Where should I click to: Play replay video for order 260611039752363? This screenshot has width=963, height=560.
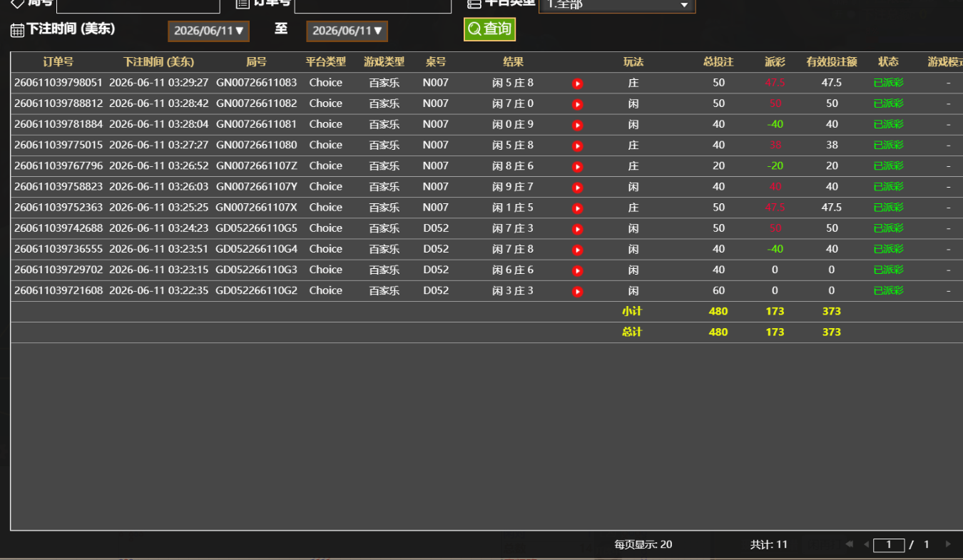578,208
